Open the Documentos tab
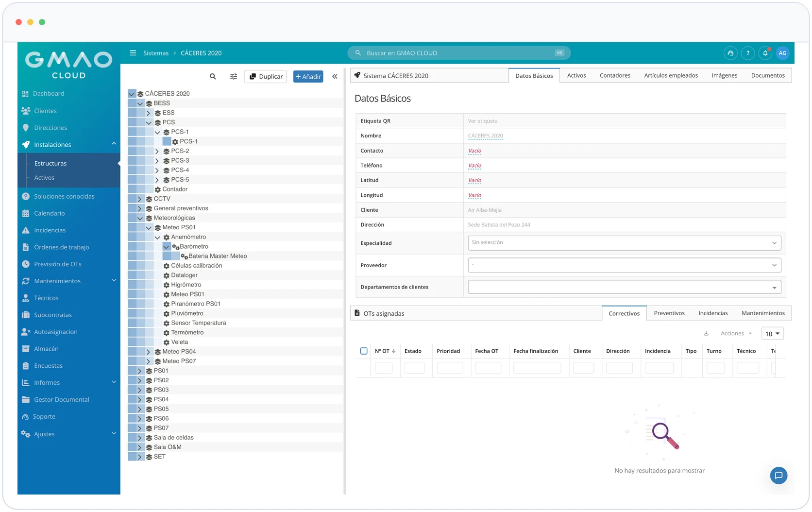The height and width of the screenshot is (512, 812). click(x=768, y=75)
